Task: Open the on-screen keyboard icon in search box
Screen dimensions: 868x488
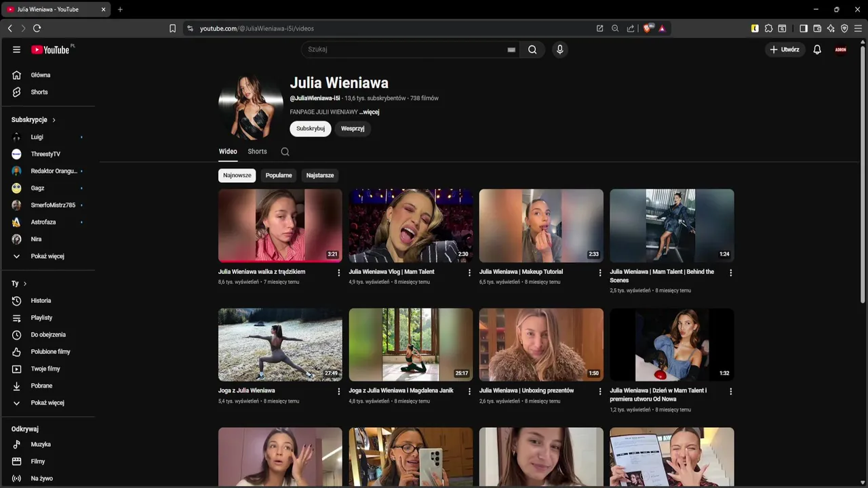Action: 511,49
